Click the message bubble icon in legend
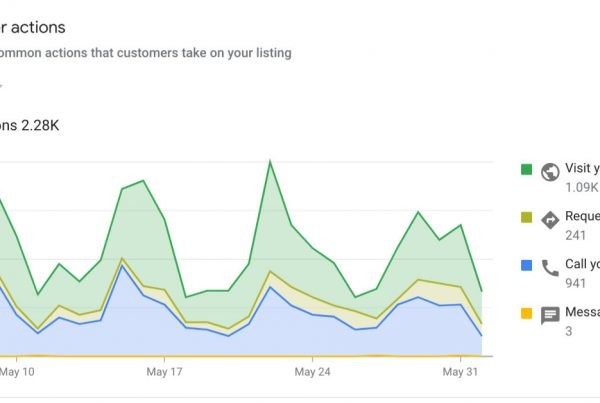The height and width of the screenshot is (403, 600). (x=549, y=315)
